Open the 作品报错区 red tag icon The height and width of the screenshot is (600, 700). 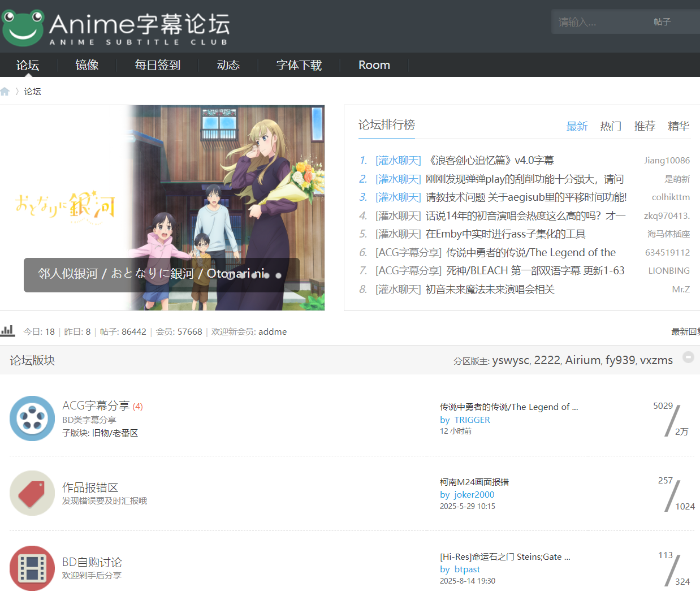[32, 493]
